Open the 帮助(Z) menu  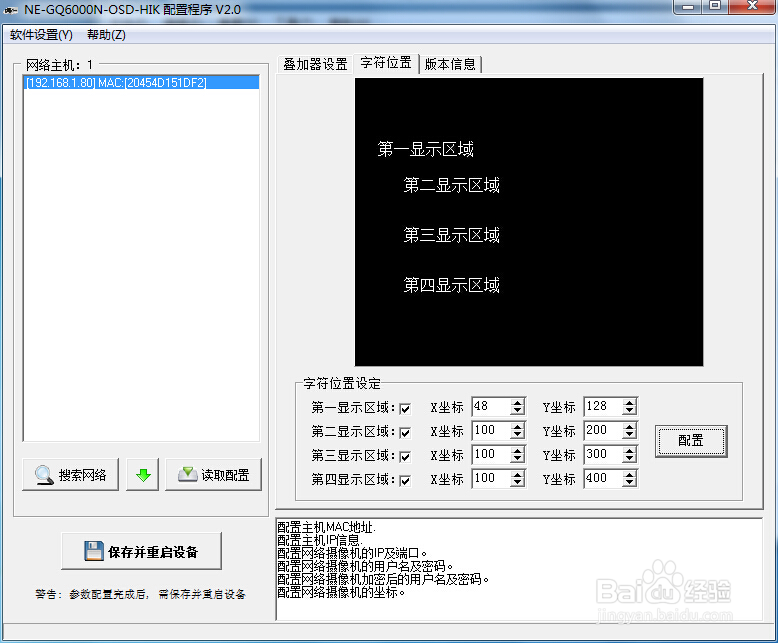(106, 35)
